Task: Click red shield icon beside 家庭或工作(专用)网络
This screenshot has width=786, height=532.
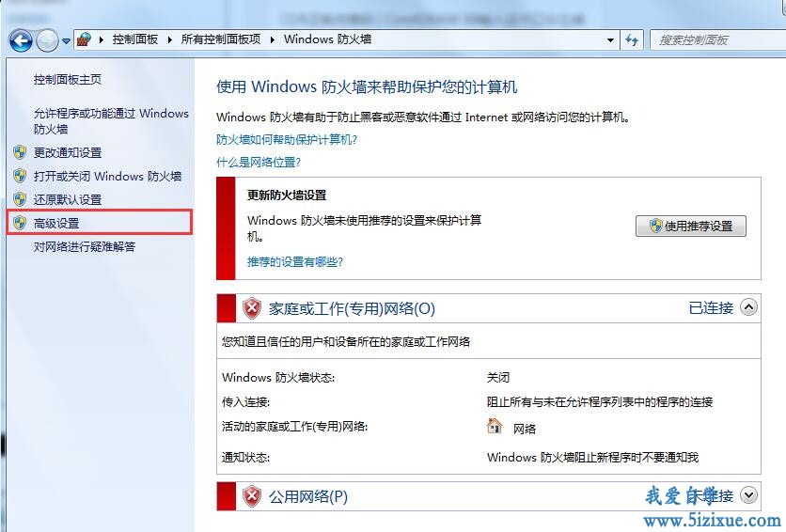Action: (252, 308)
